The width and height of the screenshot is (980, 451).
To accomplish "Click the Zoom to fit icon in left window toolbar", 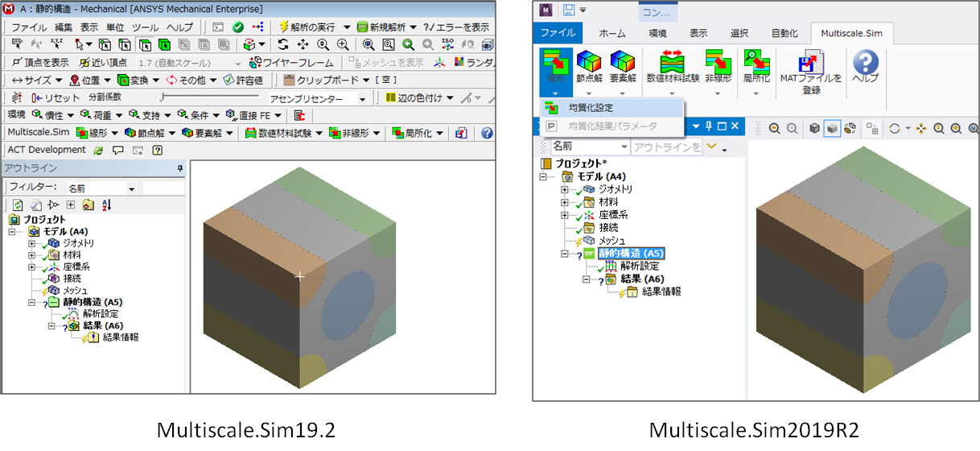I will 369,44.
